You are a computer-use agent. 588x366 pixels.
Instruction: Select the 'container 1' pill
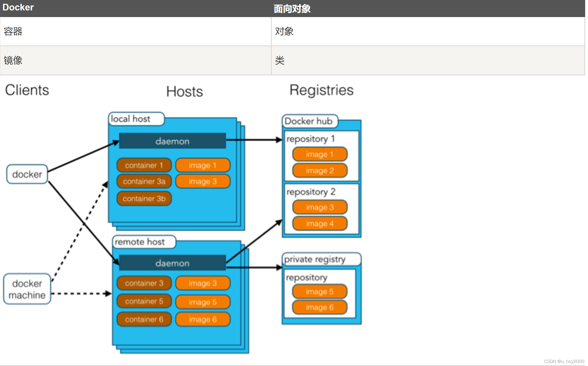(144, 165)
